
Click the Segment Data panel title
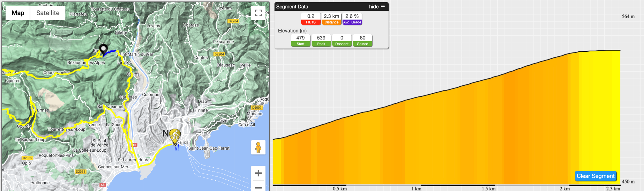click(x=292, y=7)
